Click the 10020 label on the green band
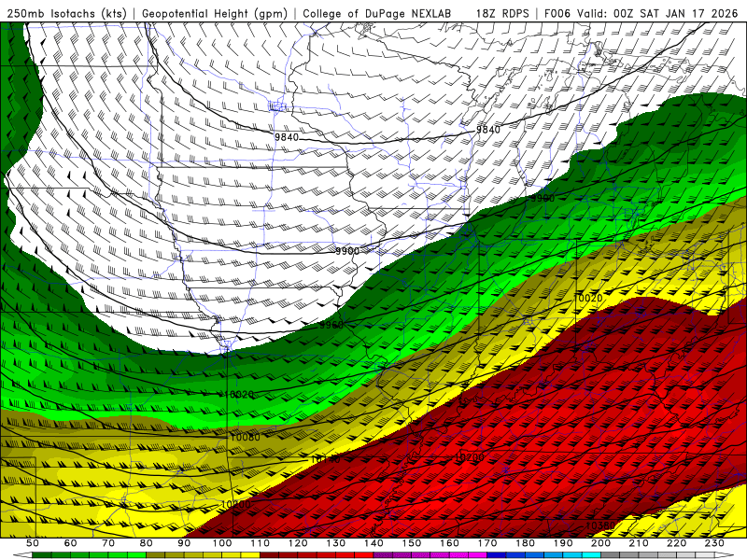The image size is (747, 560). tap(239, 394)
